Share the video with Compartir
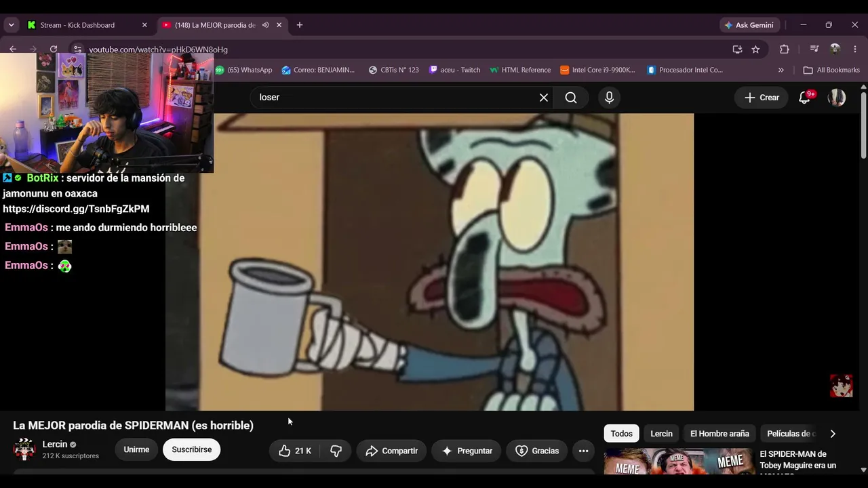This screenshot has width=868, height=488. click(x=391, y=451)
